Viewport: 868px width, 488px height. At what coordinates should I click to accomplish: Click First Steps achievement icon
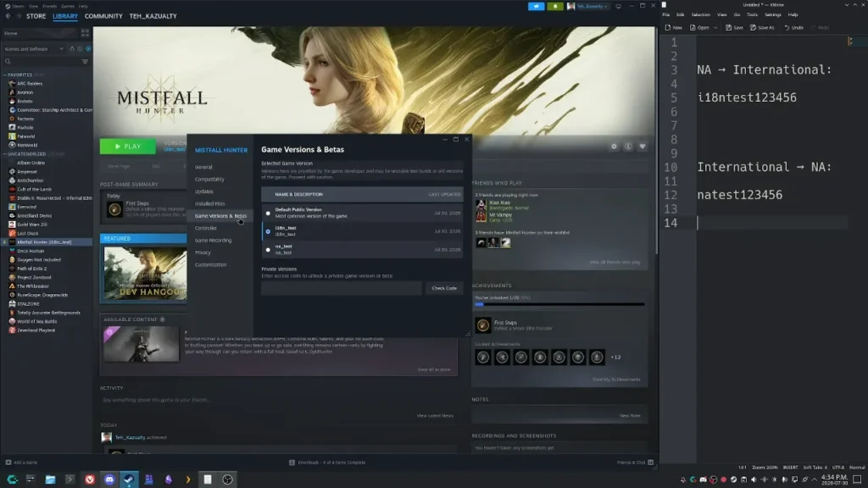coord(482,325)
